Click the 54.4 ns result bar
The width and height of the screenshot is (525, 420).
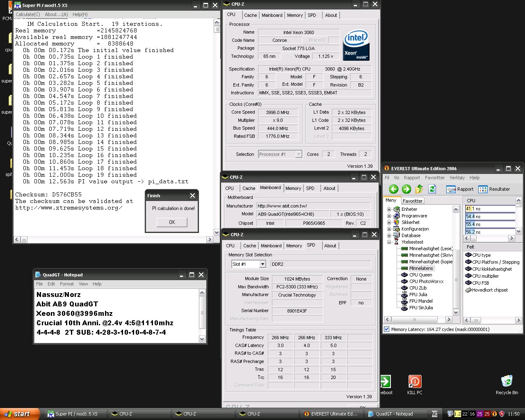[x=490, y=217]
